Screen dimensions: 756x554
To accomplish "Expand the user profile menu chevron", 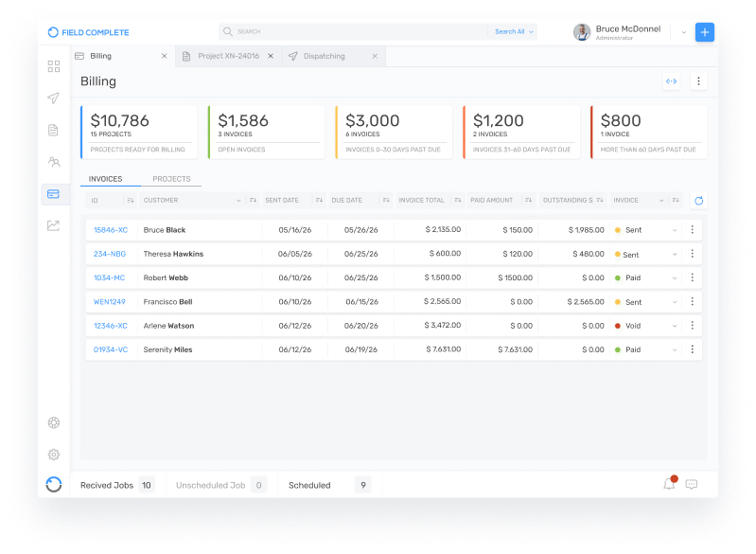I will (x=684, y=32).
